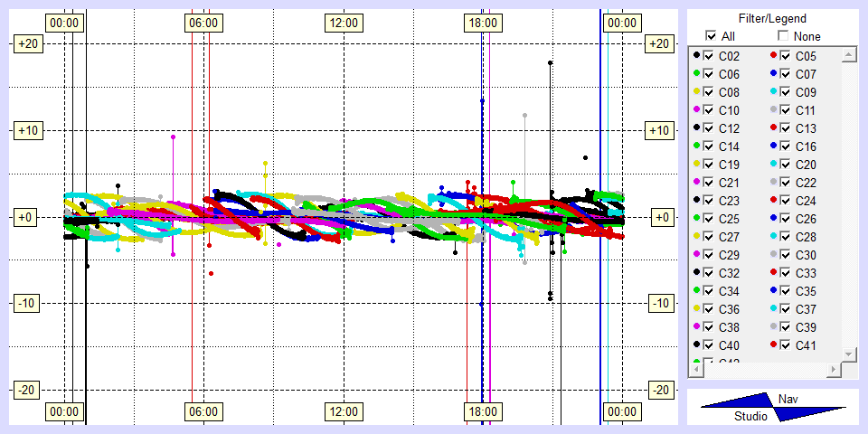Click the red C05 legend dot
Viewport: 868px width, 434px height.
[x=773, y=56]
